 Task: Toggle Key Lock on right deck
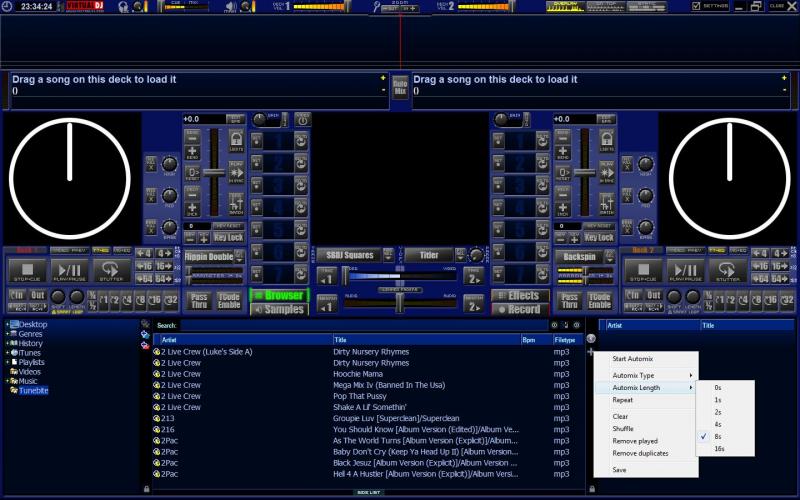(598, 238)
